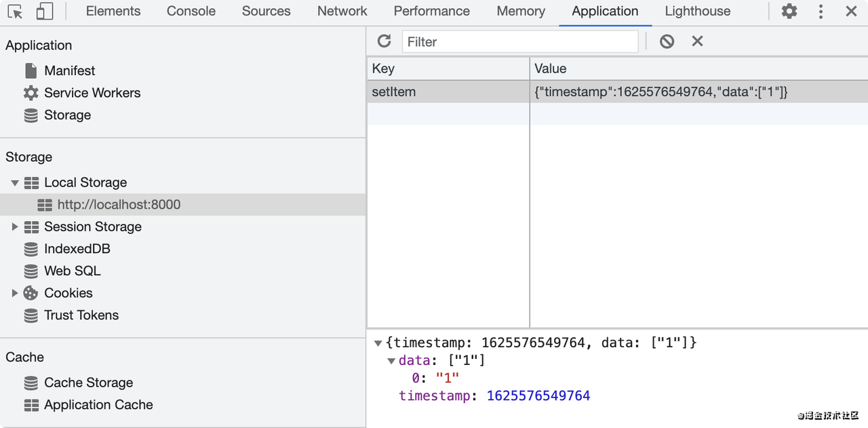Click the Filter input field
Screen dimensions: 868x428
coord(520,41)
